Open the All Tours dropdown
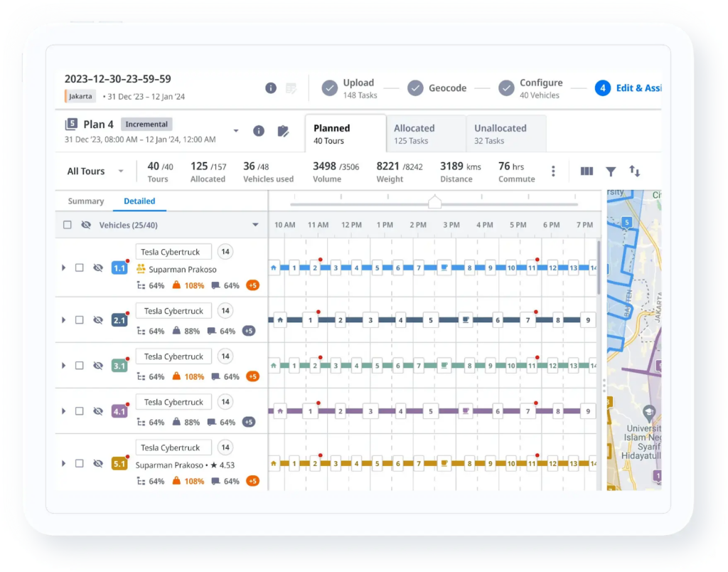 pos(95,171)
